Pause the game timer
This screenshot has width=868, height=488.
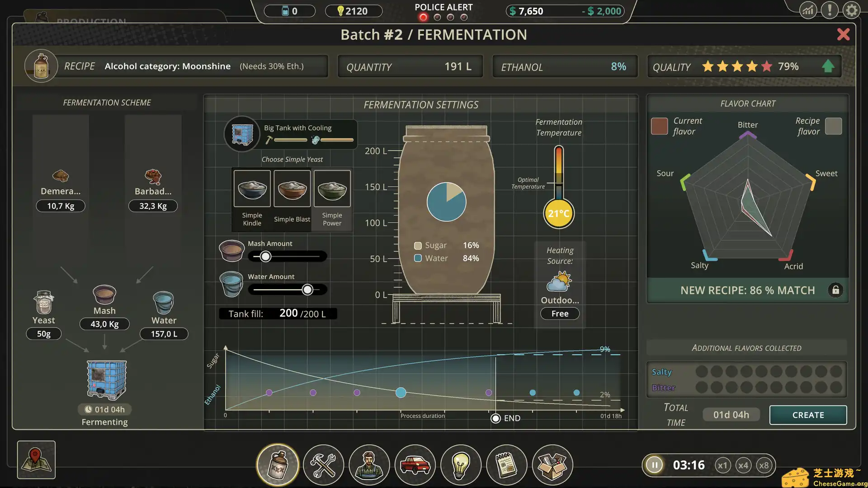(x=654, y=465)
